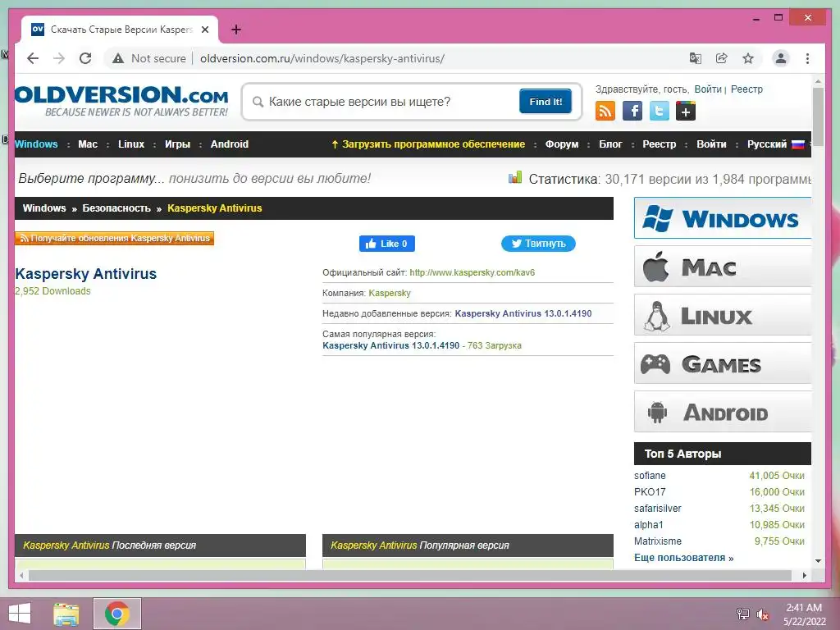This screenshot has width=840, height=630.
Task: Select the Windows platform banner
Action: tap(723, 218)
